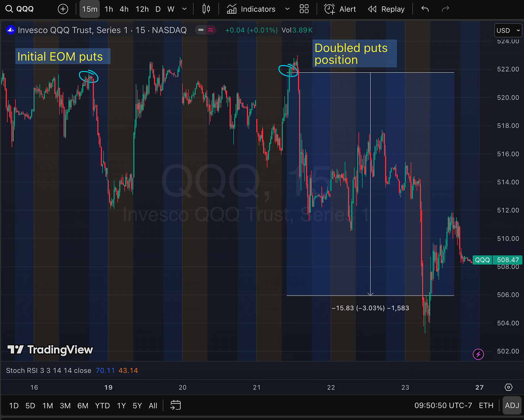
Task: Start bar Replay mode
Action: tap(386, 9)
